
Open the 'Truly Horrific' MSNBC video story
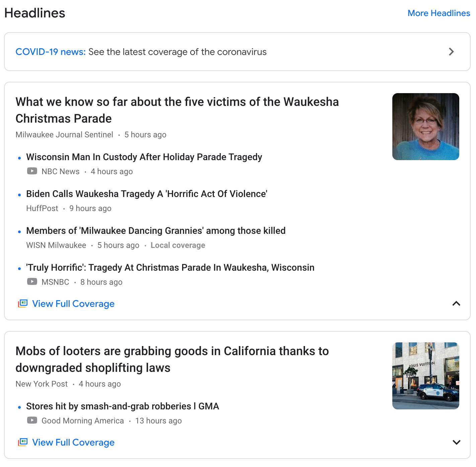pos(170,267)
